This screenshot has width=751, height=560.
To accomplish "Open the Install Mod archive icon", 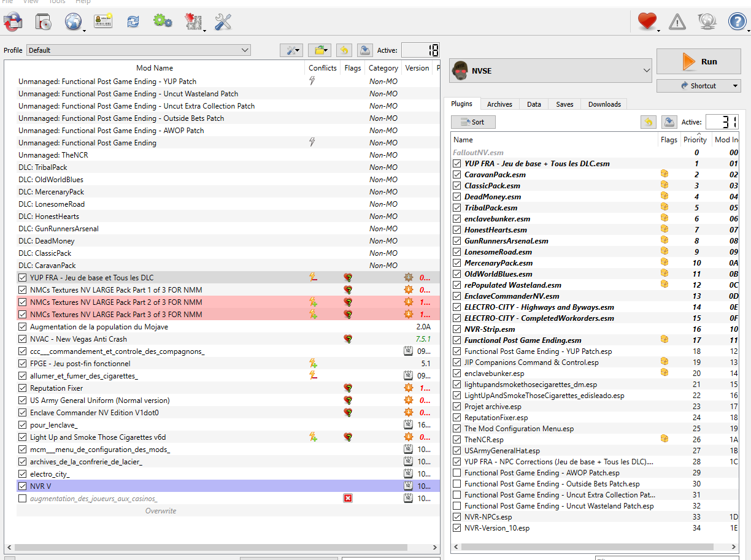I will [44, 23].
